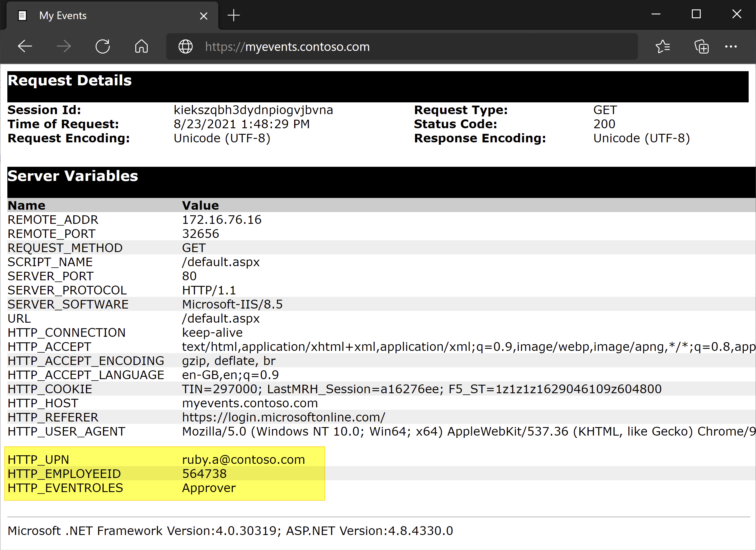Open the three-dot settings menu

(731, 46)
